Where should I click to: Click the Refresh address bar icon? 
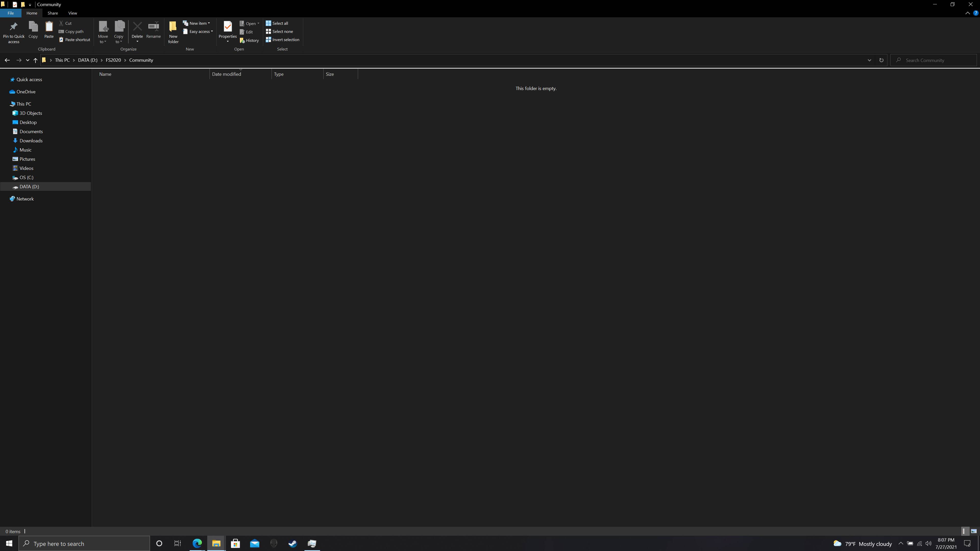click(881, 60)
